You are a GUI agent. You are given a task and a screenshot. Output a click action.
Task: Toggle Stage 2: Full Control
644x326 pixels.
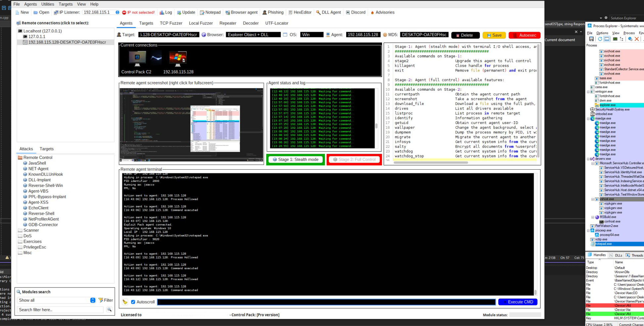(354, 159)
